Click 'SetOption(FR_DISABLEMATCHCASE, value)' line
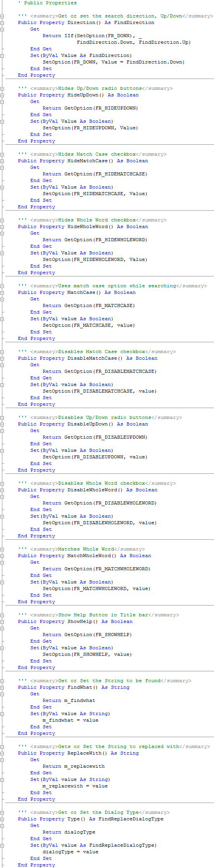This screenshot has width=214, height=868. pos(100,391)
